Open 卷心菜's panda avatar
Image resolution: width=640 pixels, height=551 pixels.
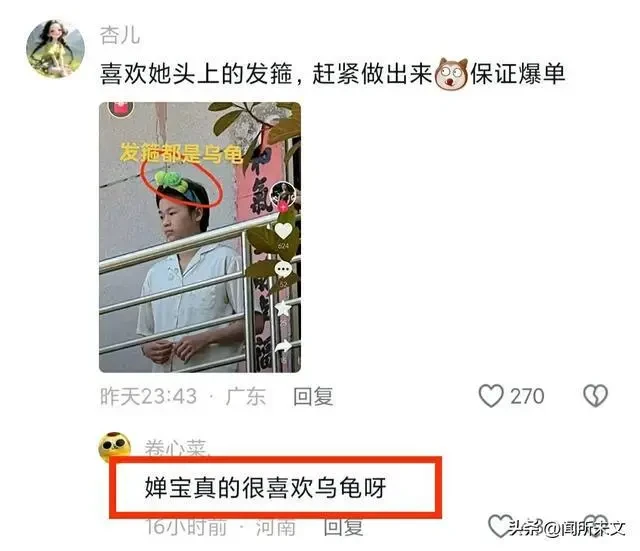coord(115,447)
